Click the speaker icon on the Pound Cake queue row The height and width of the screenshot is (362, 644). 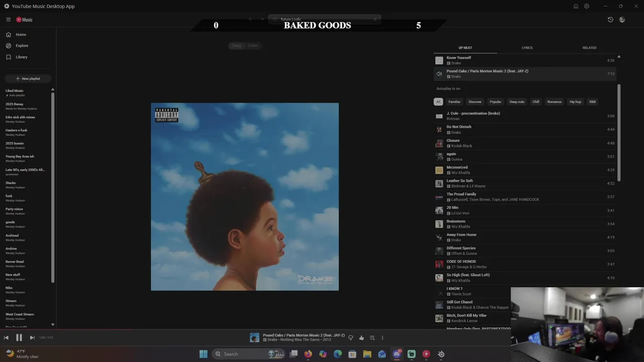click(x=439, y=74)
